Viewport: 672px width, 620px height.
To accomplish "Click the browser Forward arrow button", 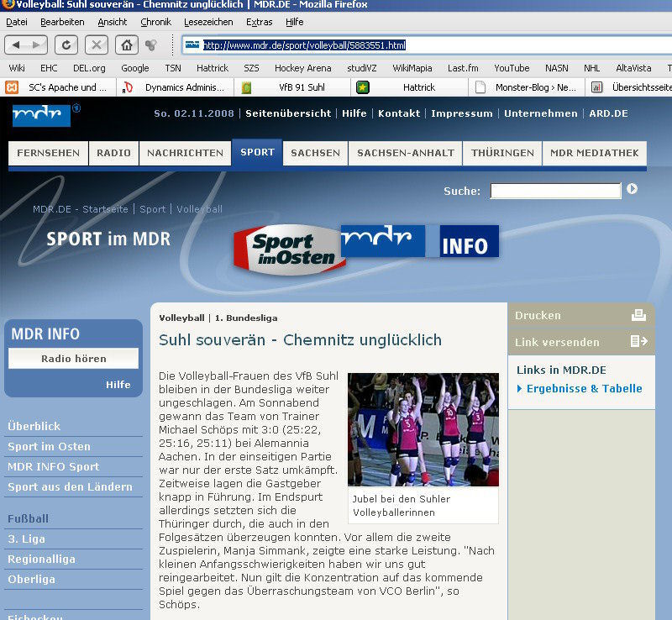I will [x=36, y=45].
